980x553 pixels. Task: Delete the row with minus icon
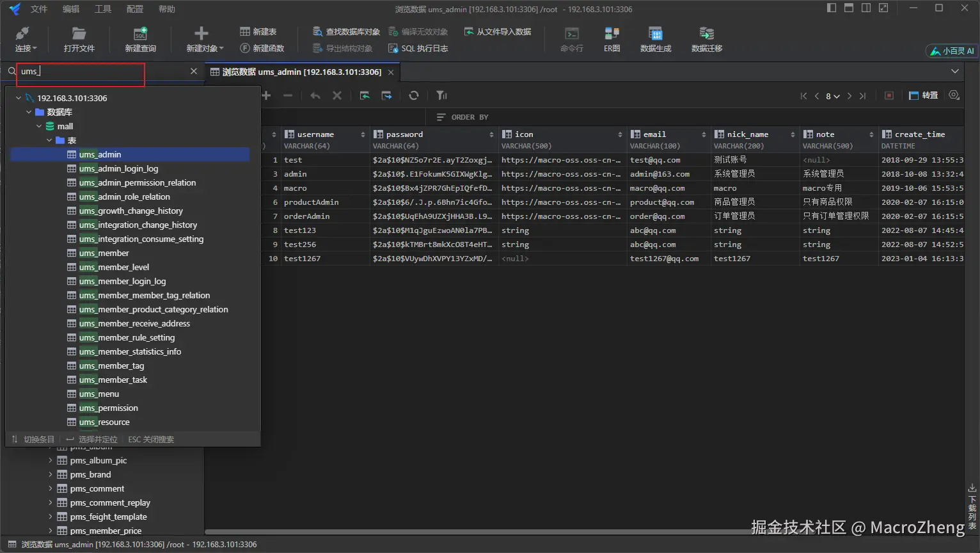288,95
